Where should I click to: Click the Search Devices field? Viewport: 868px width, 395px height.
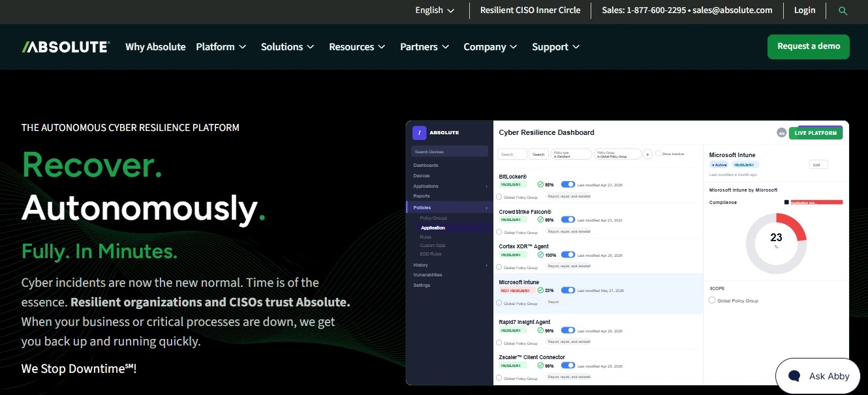click(x=450, y=152)
